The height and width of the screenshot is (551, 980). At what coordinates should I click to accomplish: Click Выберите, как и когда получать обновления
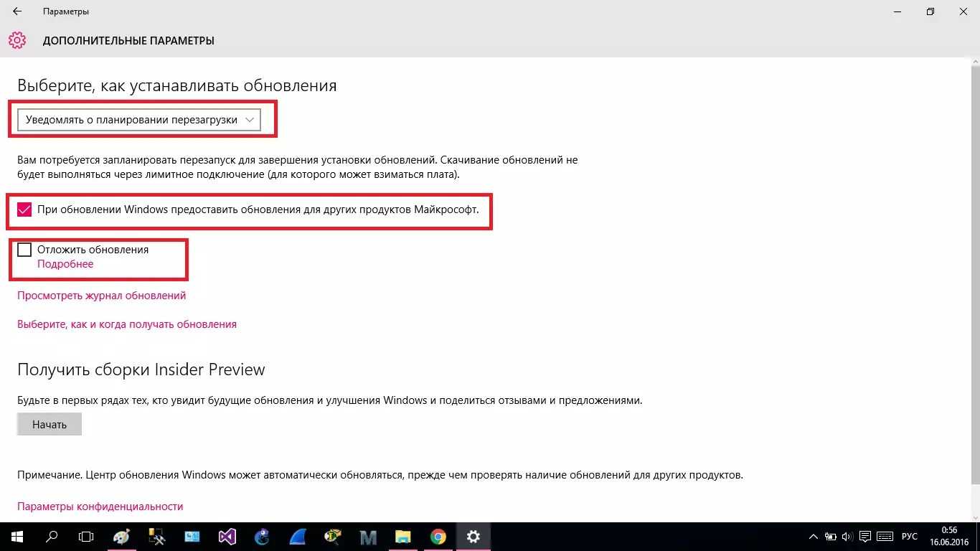[x=127, y=324]
